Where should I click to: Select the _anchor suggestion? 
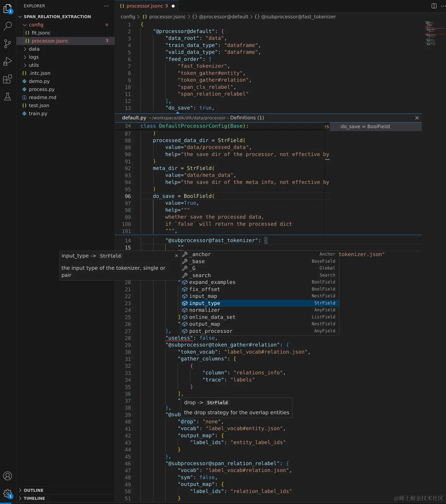point(260,254)
